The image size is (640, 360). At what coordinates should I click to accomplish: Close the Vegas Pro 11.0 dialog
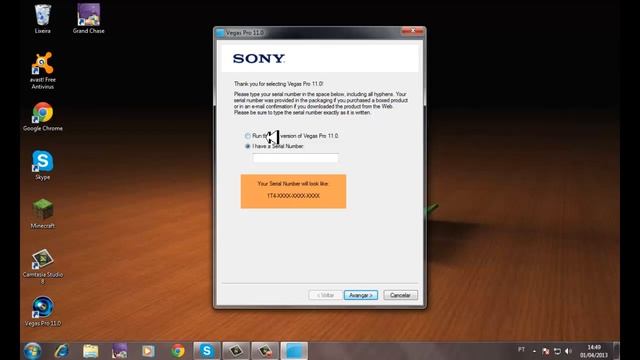pos(413,31)
